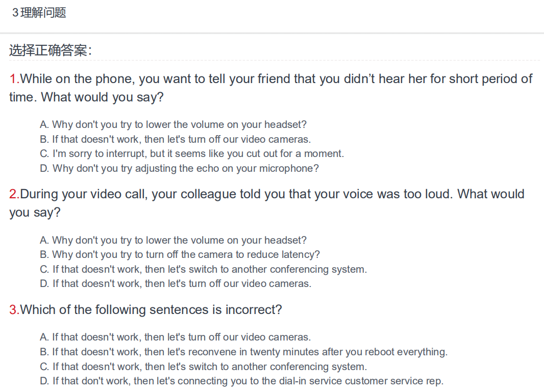
Task: Select question 3 answer A turn off video cameras
Action: pos(175,337)
